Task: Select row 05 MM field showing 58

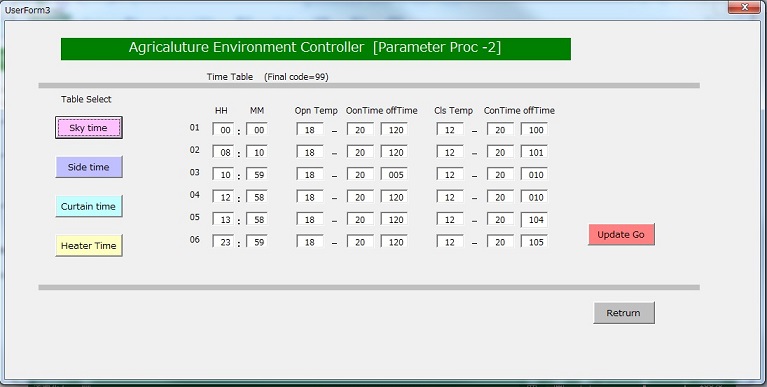Action: (x=257, y=220)
